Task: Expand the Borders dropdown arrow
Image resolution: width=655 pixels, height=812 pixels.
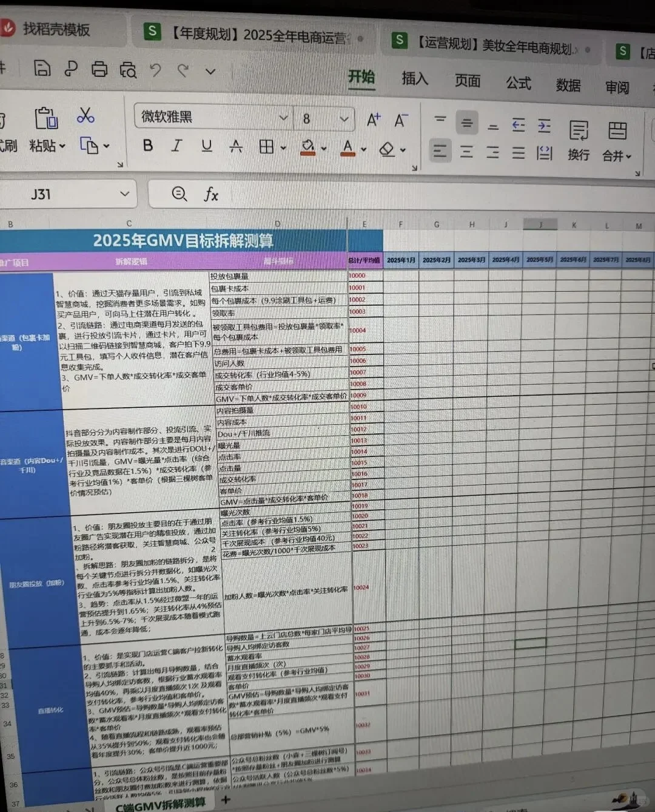Action: click(283, 147)
